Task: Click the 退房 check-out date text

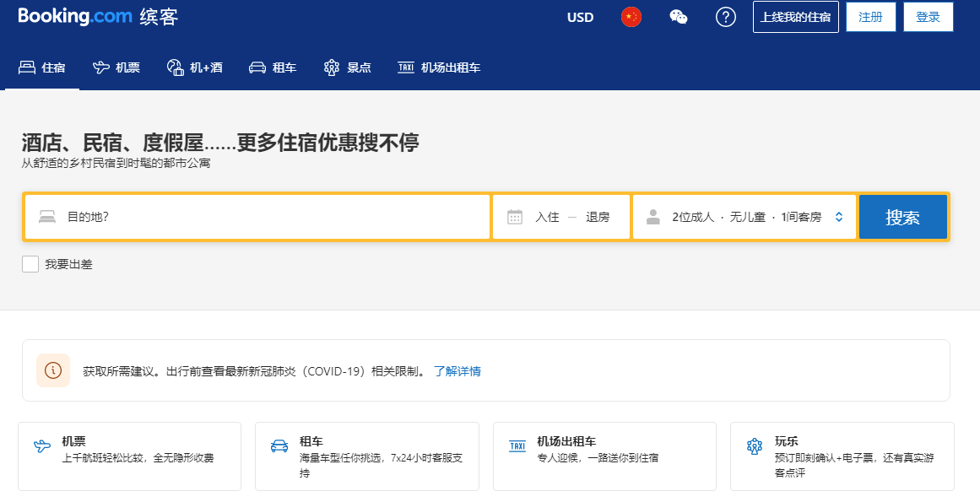Action: (598, 217)
